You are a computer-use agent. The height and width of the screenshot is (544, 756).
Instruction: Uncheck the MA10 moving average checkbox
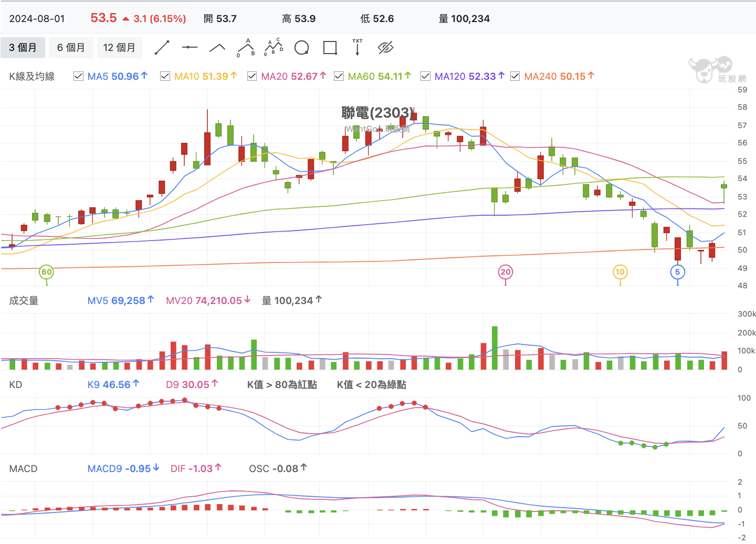coord(165,76)
